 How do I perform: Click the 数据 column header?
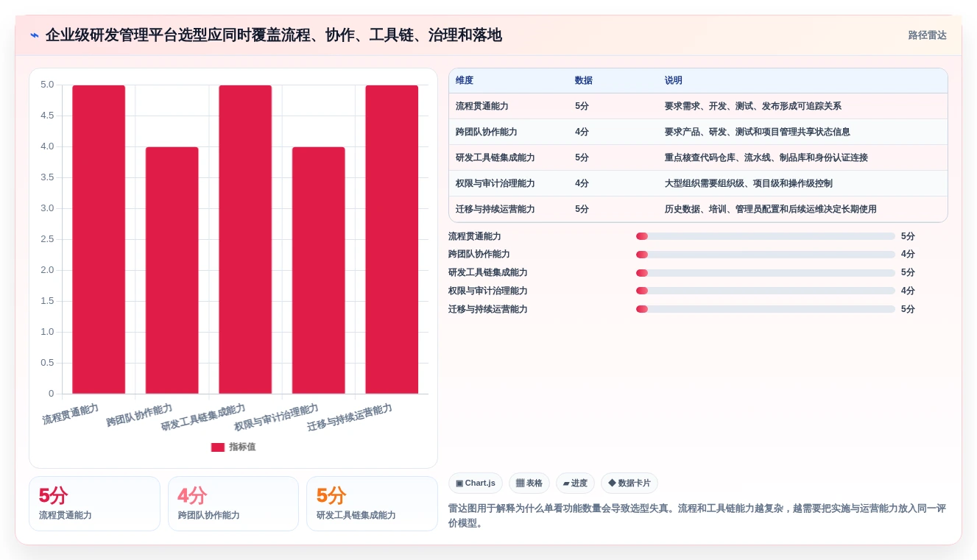(x=584, y=80)
